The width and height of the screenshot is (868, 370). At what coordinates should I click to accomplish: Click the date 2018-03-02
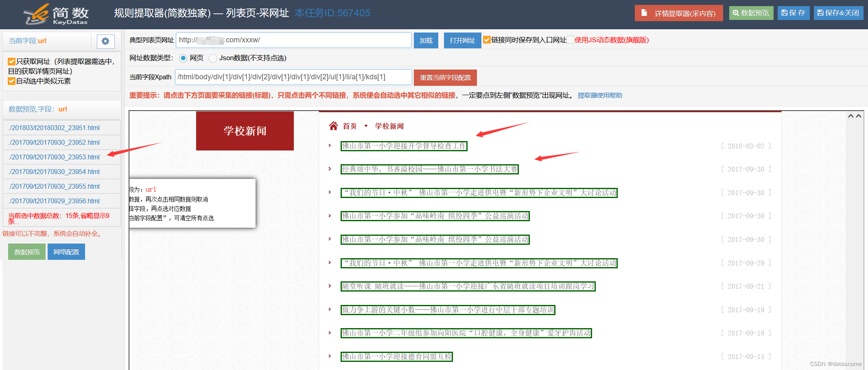point(746,146)
